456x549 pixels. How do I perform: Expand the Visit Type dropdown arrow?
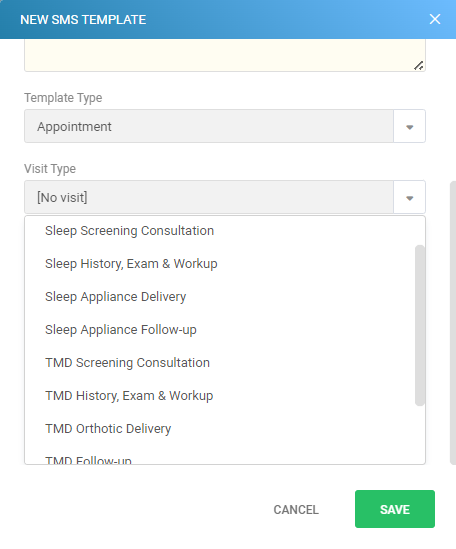(x=409, y=197)
